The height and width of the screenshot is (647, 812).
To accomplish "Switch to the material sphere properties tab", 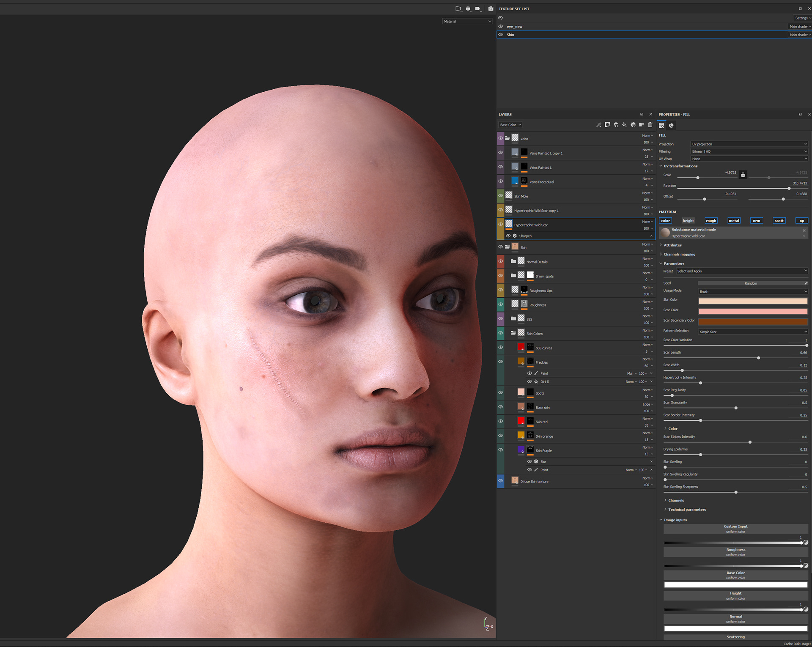I will tap(671, 126).
